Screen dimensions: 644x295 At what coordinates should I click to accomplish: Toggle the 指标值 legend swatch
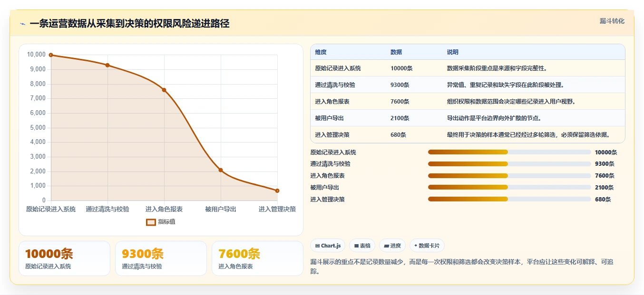click(151, 222)
